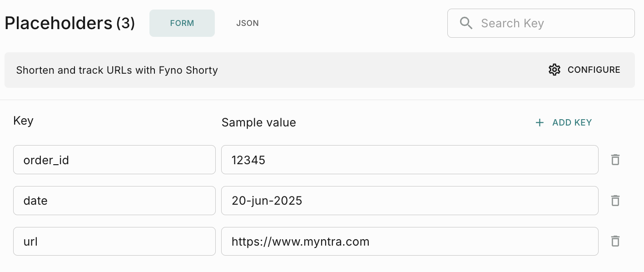
Task: Click the magnifier icon in search box
Action: click(466, 23)
